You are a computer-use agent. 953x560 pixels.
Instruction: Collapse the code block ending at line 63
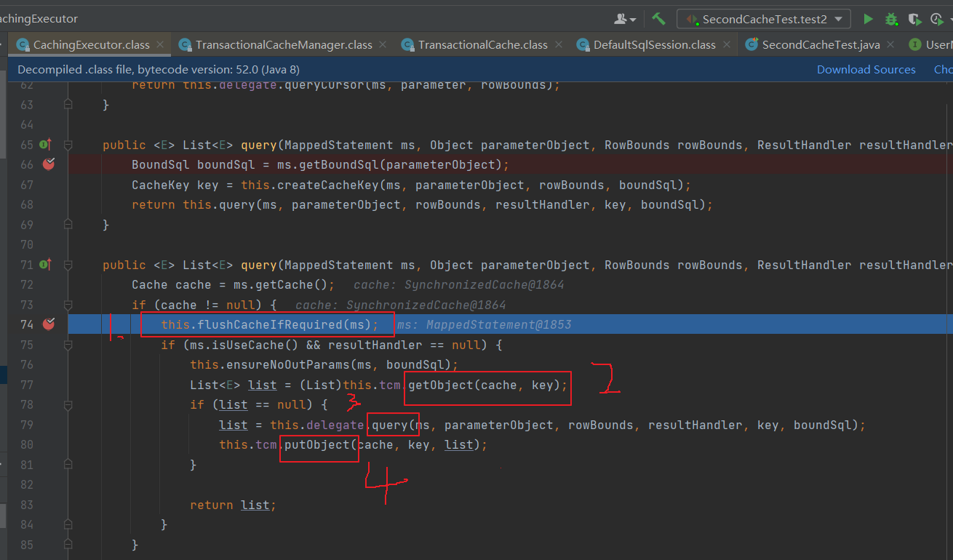[x=68, y=105]
